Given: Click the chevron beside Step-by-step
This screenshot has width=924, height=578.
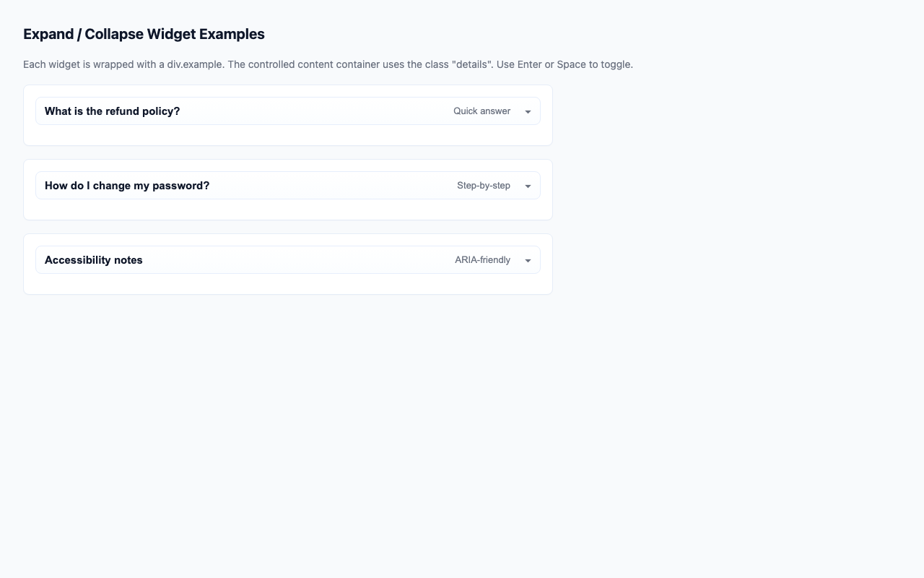Looking at the screenshot, I should 528,186.
